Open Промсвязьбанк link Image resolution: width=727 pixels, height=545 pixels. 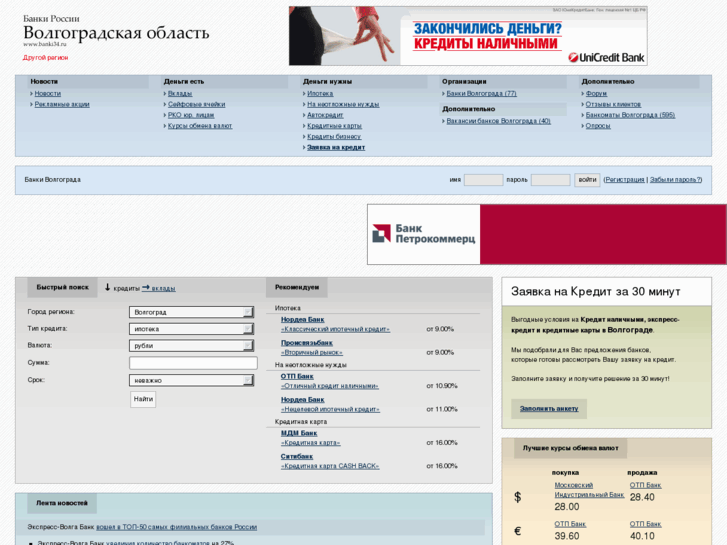pyautogui.click(x=307, y=343)
